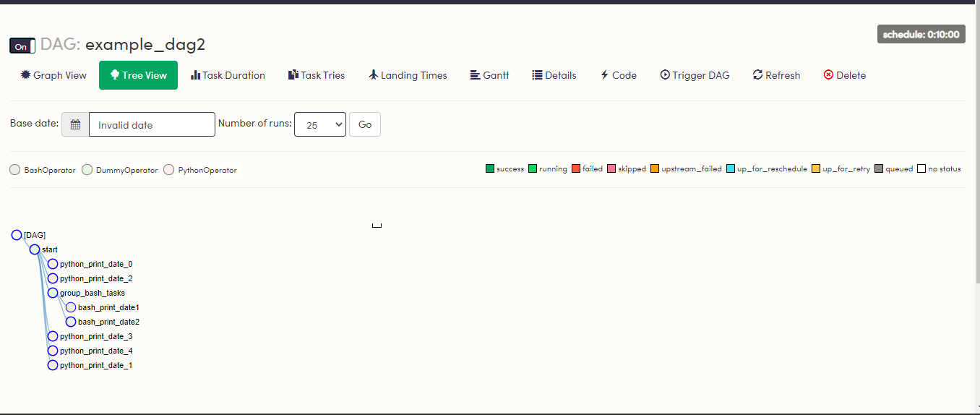Click the [DAG] label text
Screen dimensions: 980x415
point(35,236)
